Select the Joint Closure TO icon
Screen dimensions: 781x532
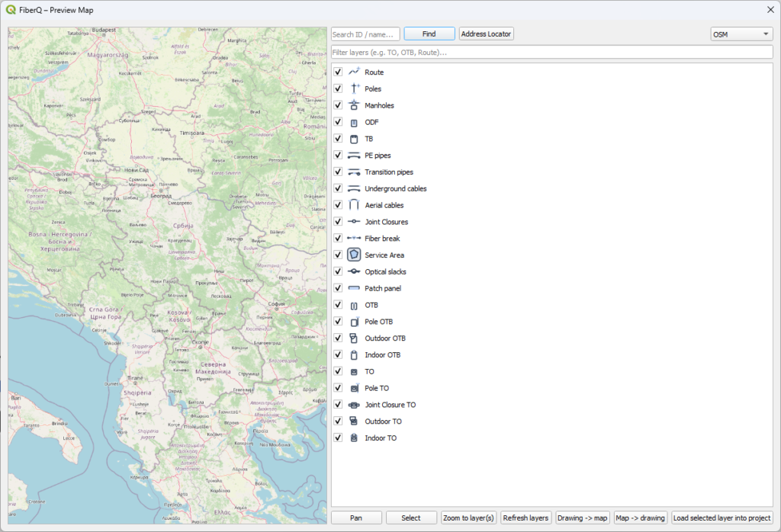tap(354, 405)
